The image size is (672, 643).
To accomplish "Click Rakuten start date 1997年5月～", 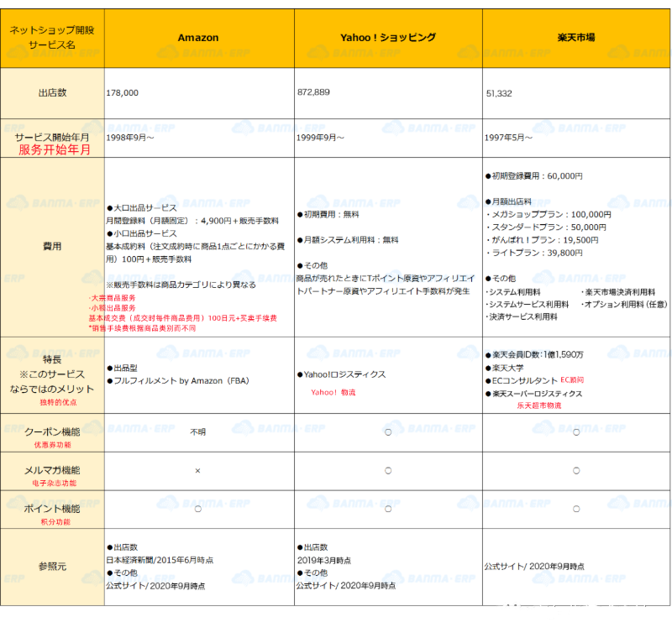I will pos(508,138).
